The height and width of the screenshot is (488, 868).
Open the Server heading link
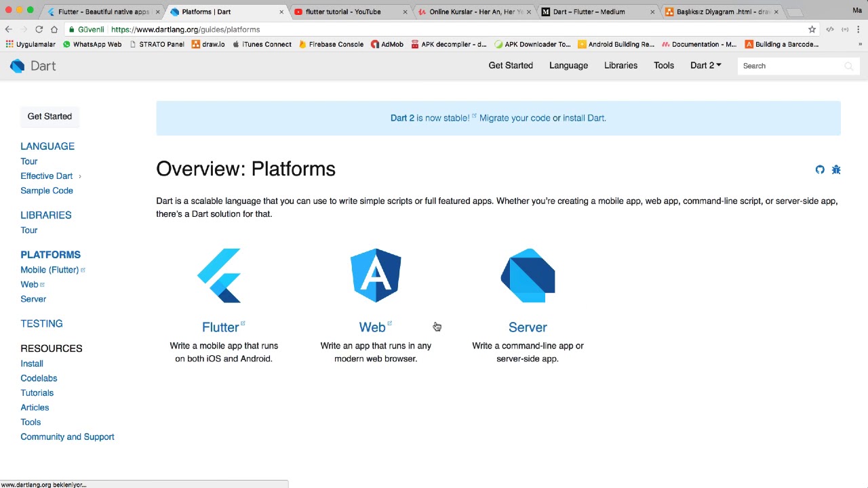click(x=528, y=327)
